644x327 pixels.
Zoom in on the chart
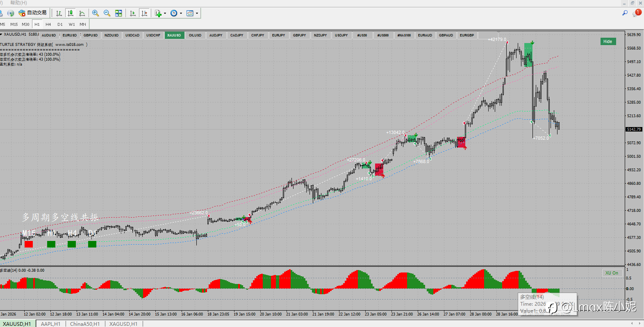click(x=96, y=13)
